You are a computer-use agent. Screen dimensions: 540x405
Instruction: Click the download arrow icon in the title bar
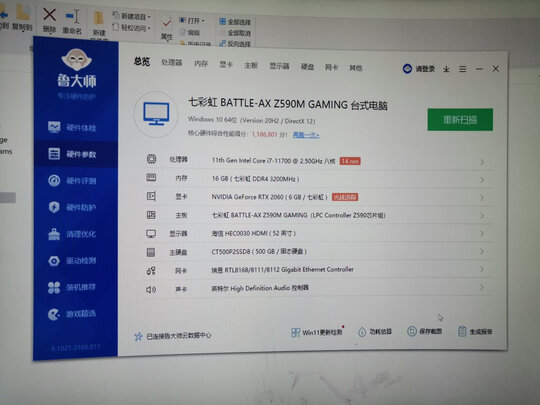(446, 69)
